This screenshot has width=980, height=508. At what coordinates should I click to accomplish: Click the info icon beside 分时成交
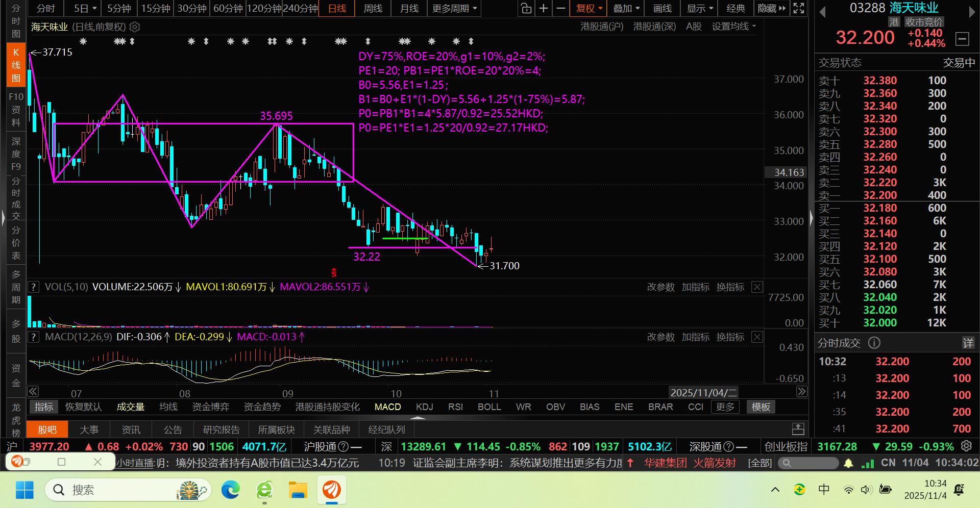874,343
